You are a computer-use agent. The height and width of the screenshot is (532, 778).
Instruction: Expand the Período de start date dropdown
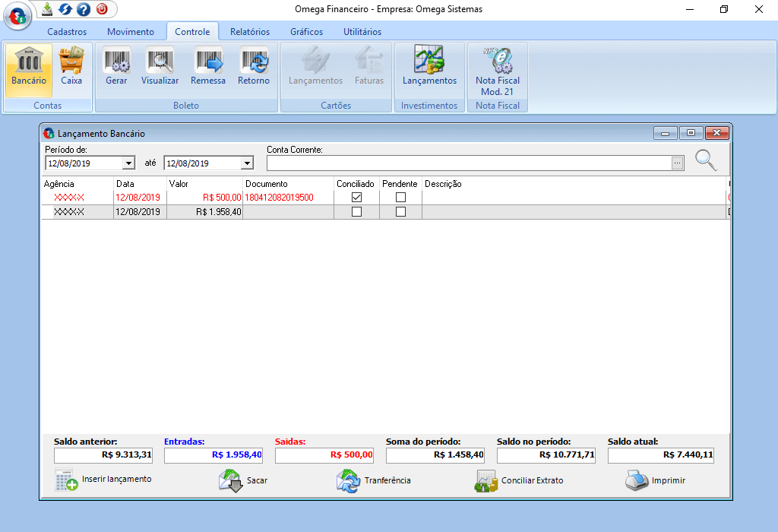tap(128, 163)
